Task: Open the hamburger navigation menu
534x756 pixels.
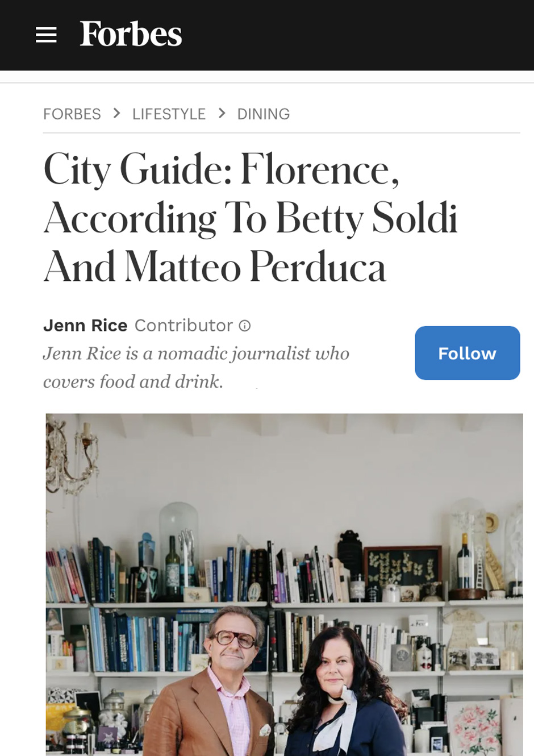Action: [x=46, y=35]
